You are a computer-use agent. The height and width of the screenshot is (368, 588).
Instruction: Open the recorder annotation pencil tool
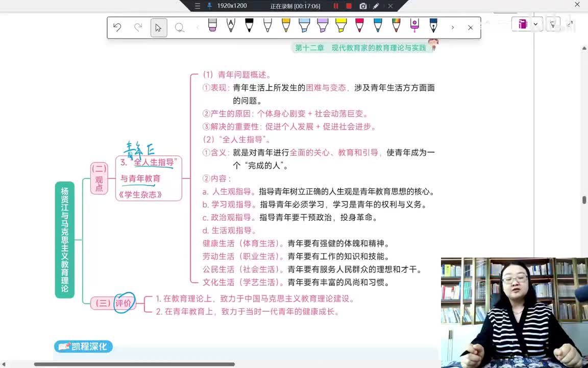pos(376,6)
